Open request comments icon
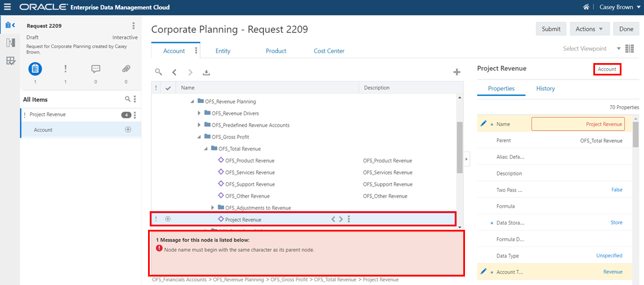The height and width of the screenshot is (285, 644). pyautogui.click(x=96, y=69)
